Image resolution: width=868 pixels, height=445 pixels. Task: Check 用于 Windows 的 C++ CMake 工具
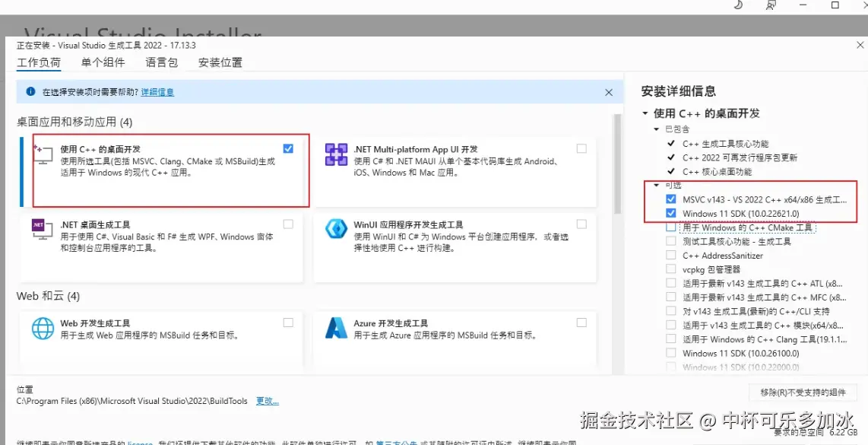(671, 227)
